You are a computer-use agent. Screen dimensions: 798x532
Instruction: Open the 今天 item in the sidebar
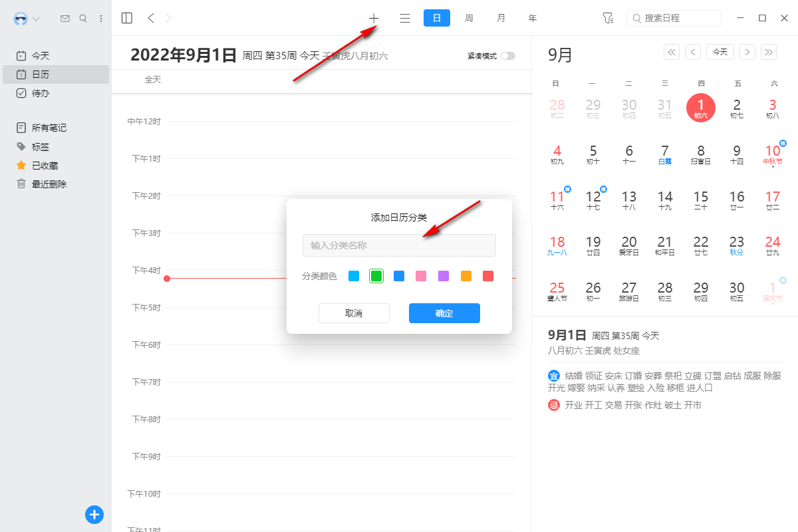[56, 56]
